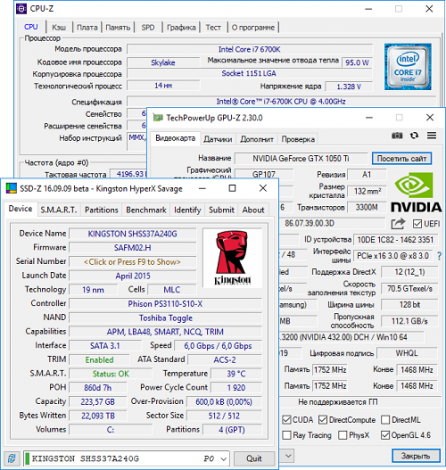The image size is (446, 470).
Task: Select CPU tab in CPU-Z
Action: click(31, 26)
